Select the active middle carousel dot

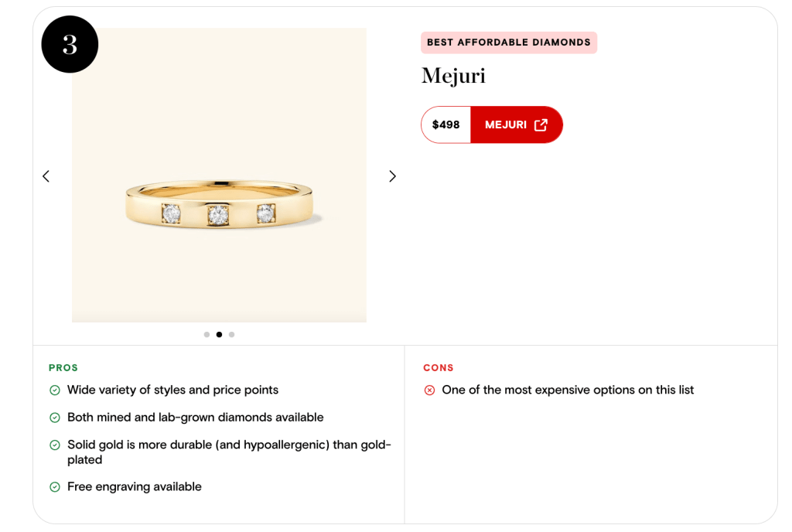click(219, 335)
